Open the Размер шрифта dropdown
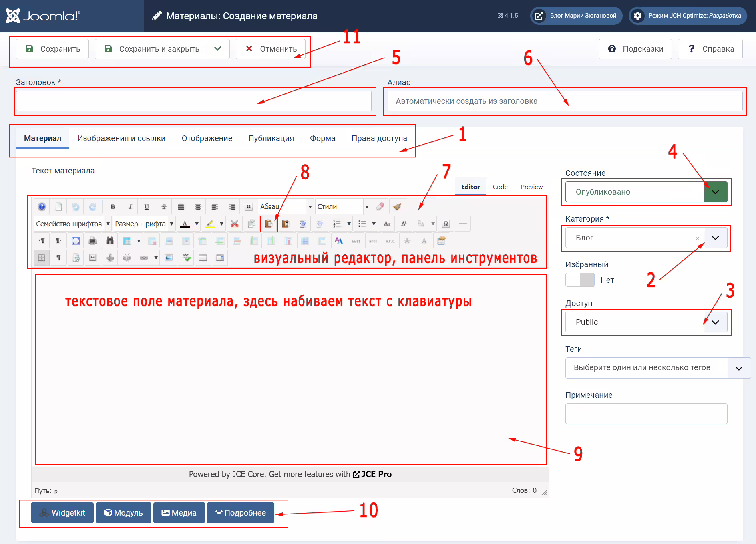This screenshot has height=544, width=756. click(144, 224)
